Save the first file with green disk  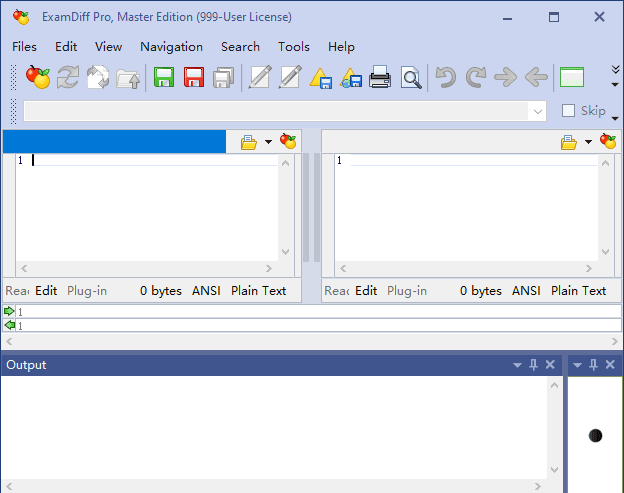pos(164,77)
